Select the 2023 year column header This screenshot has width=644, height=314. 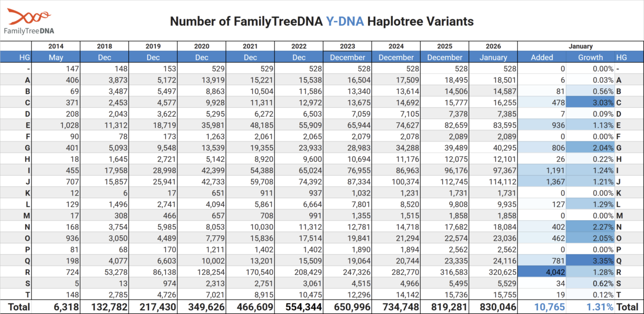point(347,46)
